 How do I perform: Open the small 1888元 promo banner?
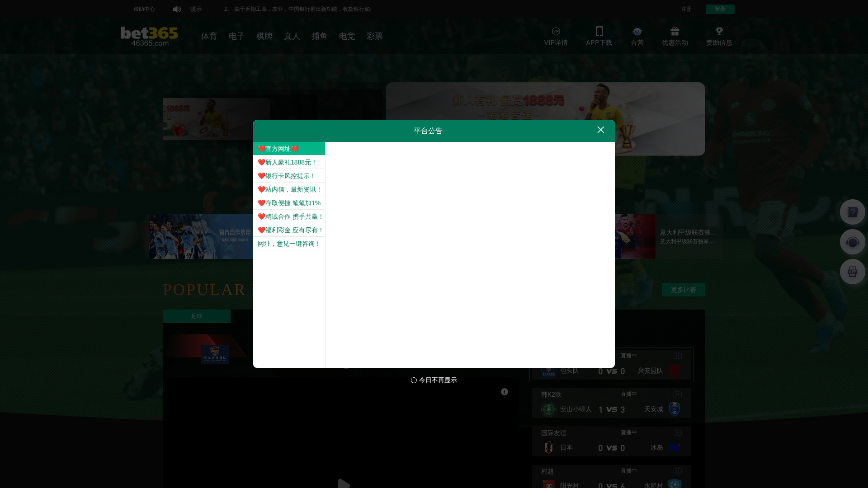pos(217,119)
